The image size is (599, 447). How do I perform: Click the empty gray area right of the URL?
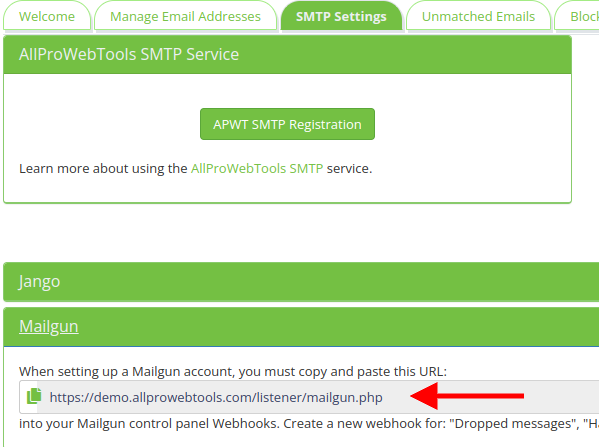[562, 397]
